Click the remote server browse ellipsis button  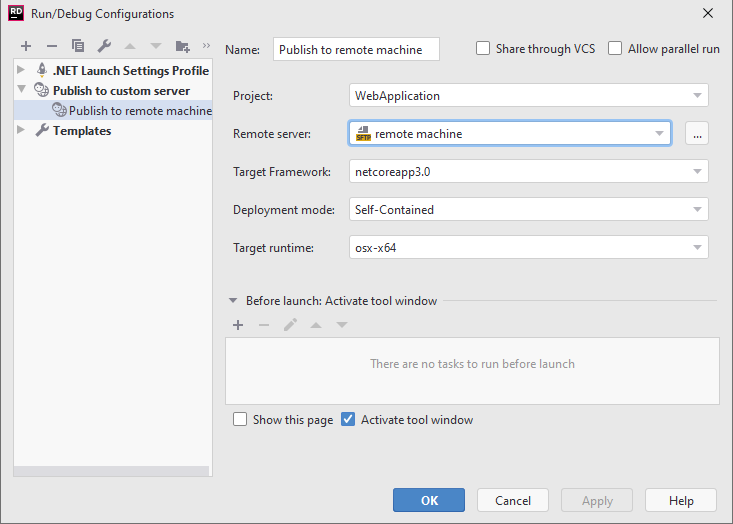(x=697, y=133)
